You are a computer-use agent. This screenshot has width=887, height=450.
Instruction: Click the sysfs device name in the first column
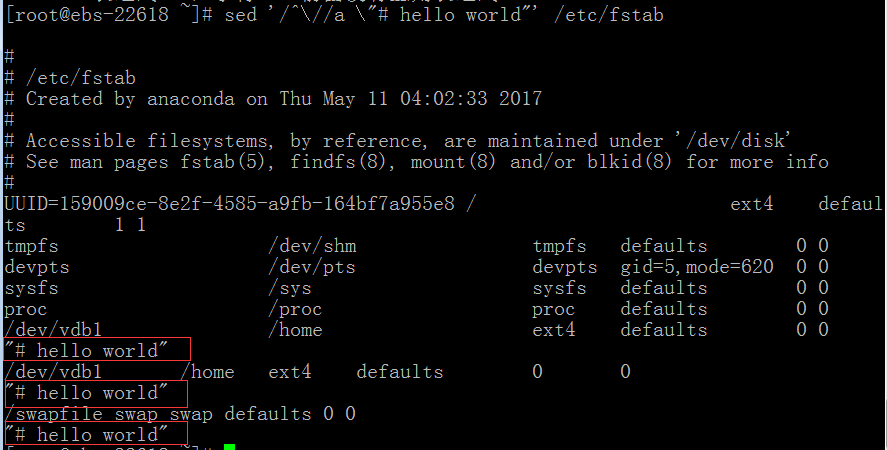tap(32, 288)
